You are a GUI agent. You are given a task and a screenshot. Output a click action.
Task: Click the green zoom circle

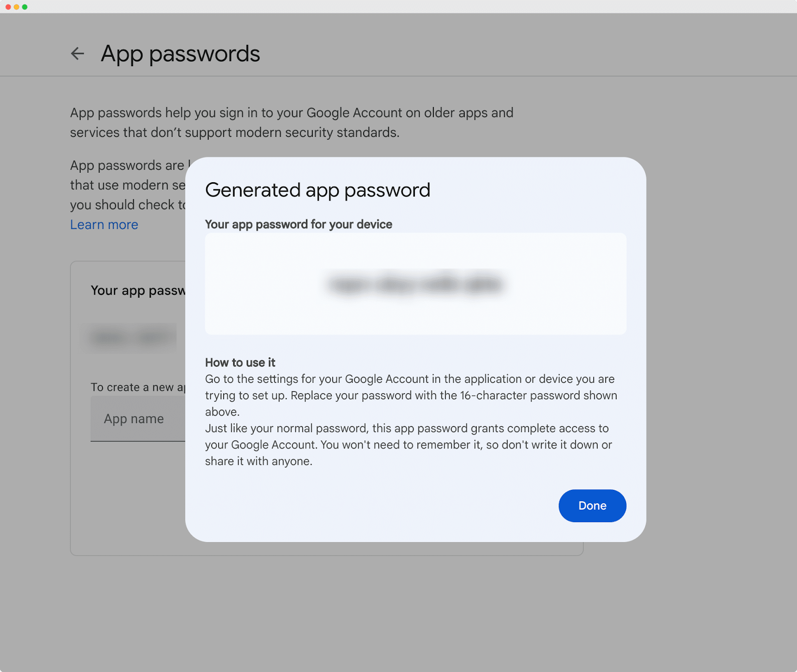pos(23,7)
